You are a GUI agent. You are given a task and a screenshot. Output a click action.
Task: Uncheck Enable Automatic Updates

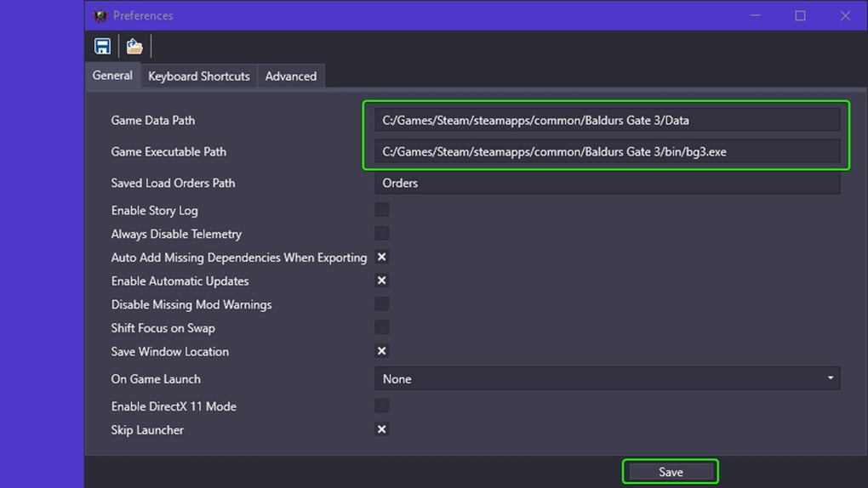(x=382, y=281)
